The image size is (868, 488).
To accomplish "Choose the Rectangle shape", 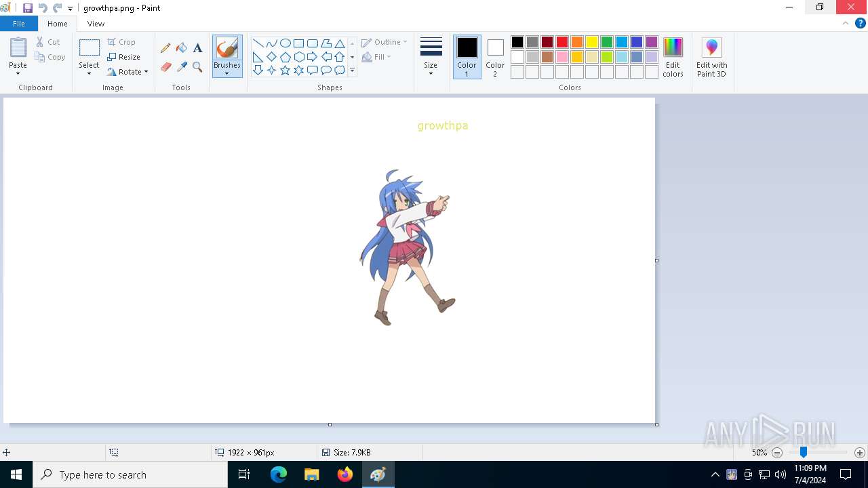I will pyautogui.click(x=299, y=43).
